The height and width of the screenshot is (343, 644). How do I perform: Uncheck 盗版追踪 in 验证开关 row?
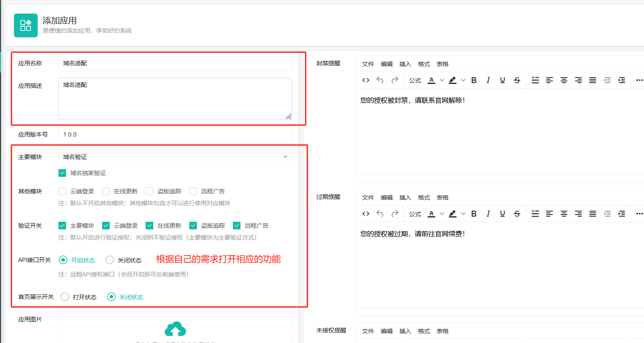(193, 226)
